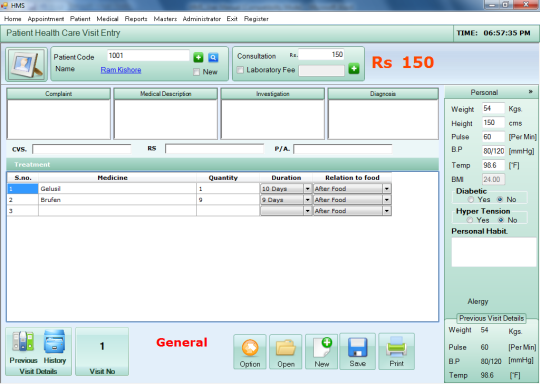The width and height of the screenshot is (540, 384).
Task: Click the Pulse field in Personal panel
Action: pos(493,137)
